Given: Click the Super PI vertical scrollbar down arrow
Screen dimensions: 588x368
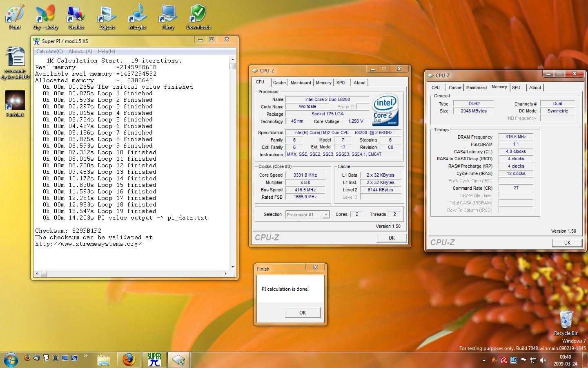Looking at the screenshot, I should click(233, 267).
